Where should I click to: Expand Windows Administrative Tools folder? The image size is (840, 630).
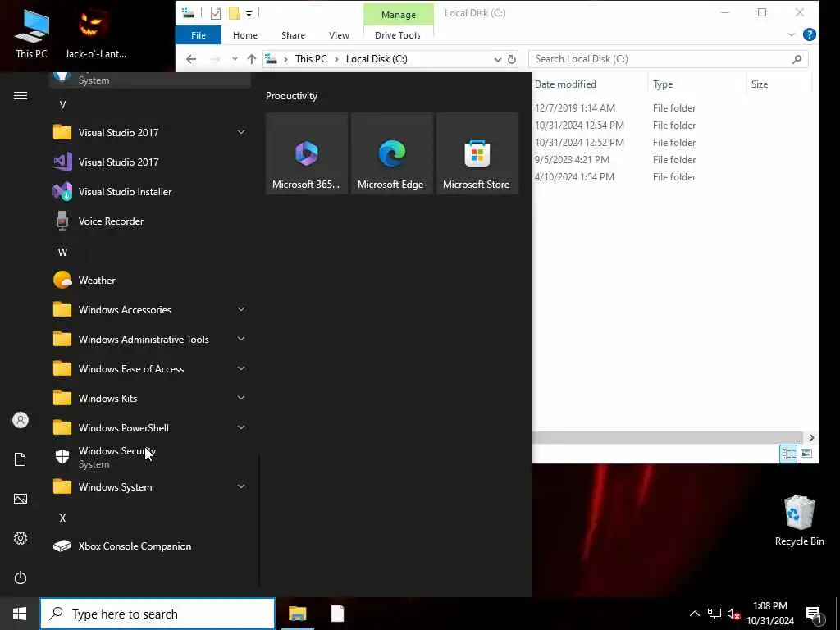[x=241, y=339]
